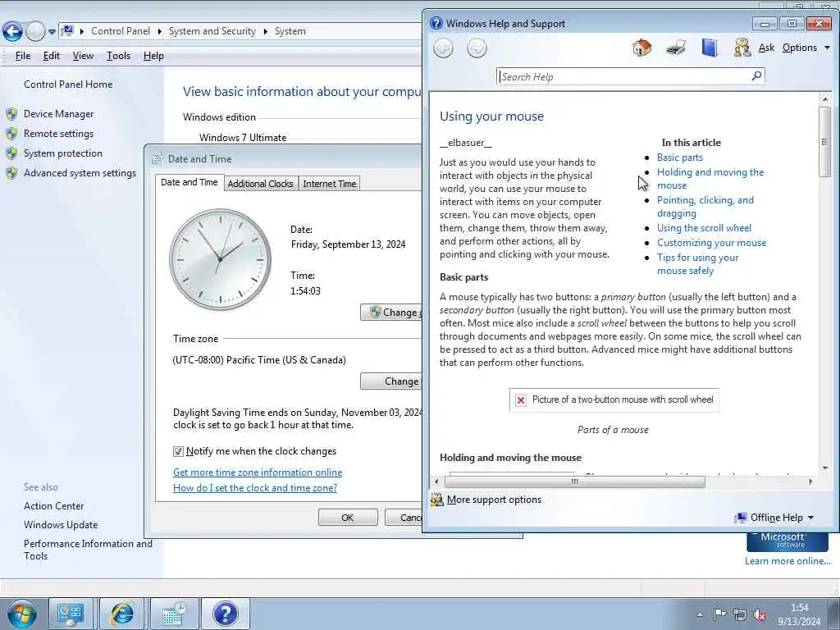The image size is (840, 630).
Task: Click the Control Panel back arrow
Action: coord(13,31)
